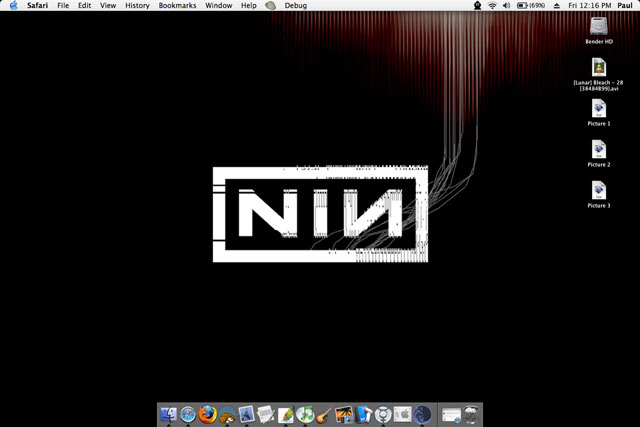Launch GarageBand guitar icon in Dock
This screenshot has height=427, width=640.
point(324,415)
